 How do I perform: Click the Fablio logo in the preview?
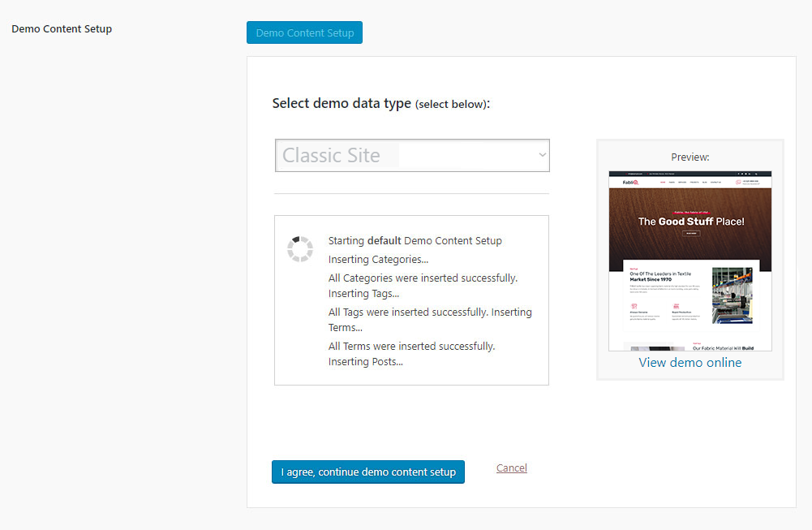click(630, 183)
